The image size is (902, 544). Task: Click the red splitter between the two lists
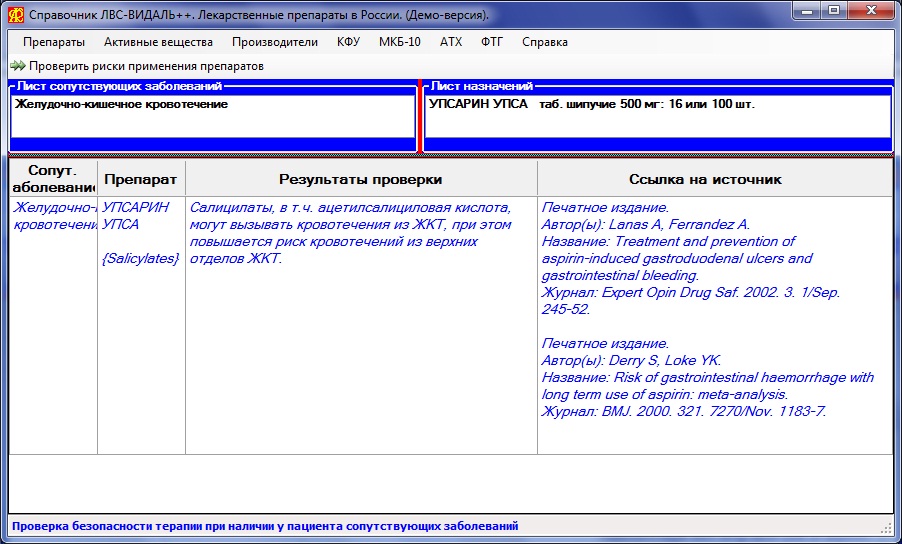pos(420,117)
